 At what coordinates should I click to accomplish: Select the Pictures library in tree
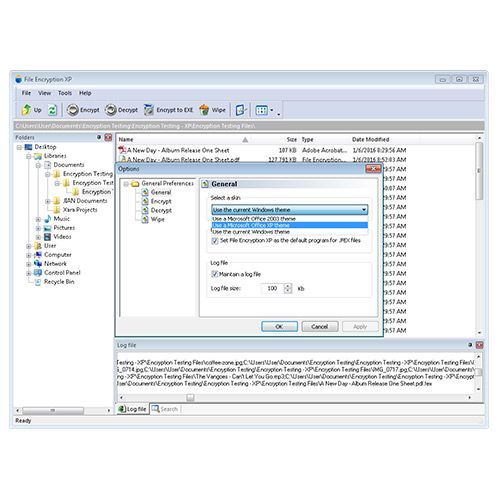click(x=64, y=228)
